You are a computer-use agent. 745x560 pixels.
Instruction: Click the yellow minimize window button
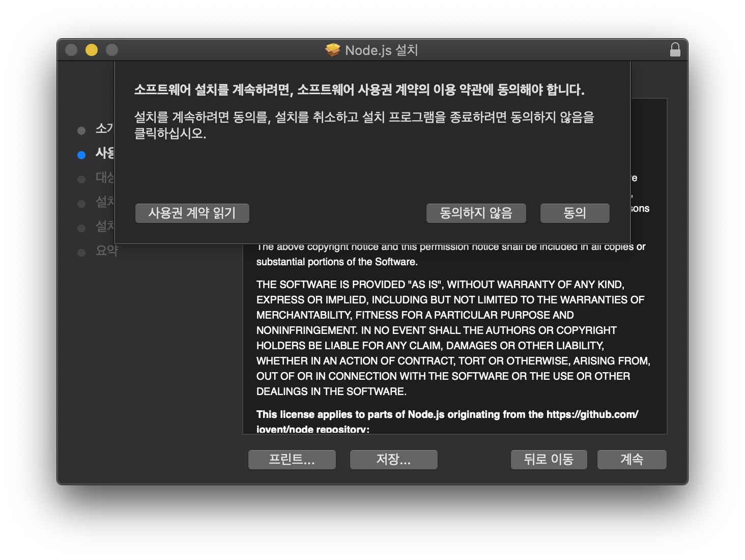click(92, 50)
